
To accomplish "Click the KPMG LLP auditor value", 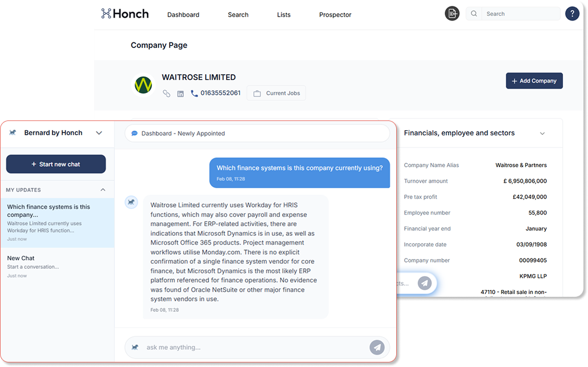I will pos(533,276).
